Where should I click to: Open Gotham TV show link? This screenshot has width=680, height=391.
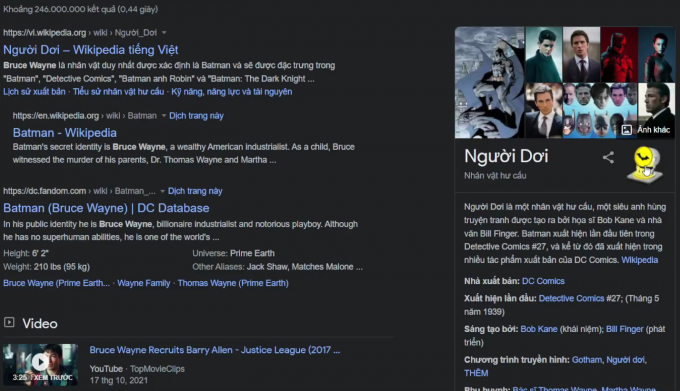[587, 360]
